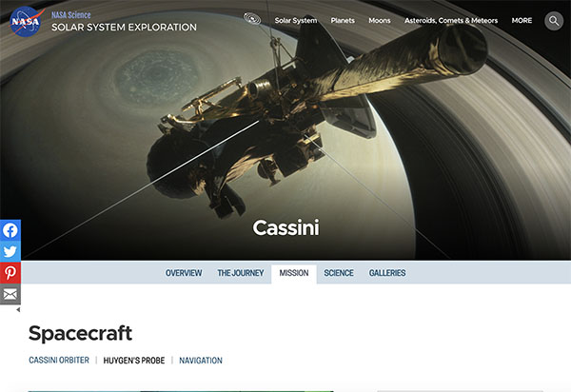Go to the Science tab

339,273
